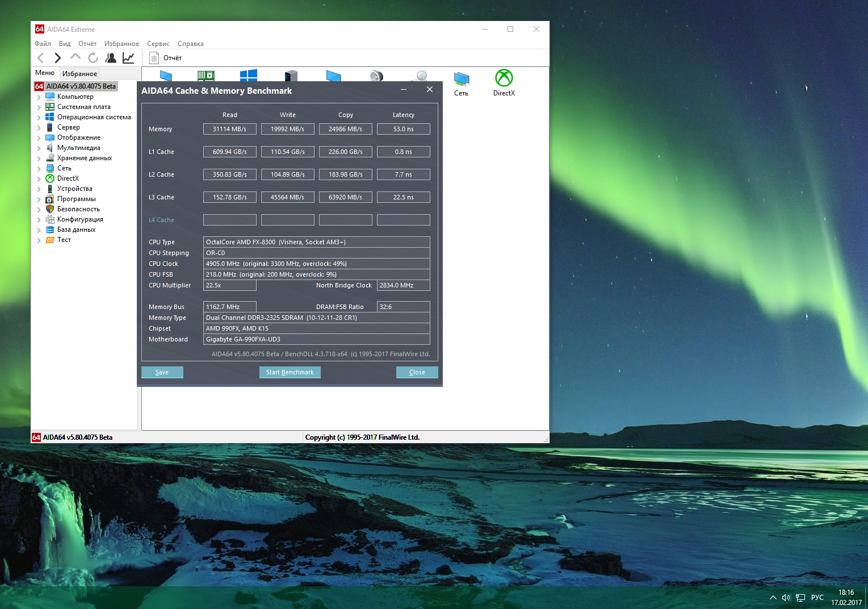Expand the Отображение tree node

[x=39, y=137]
